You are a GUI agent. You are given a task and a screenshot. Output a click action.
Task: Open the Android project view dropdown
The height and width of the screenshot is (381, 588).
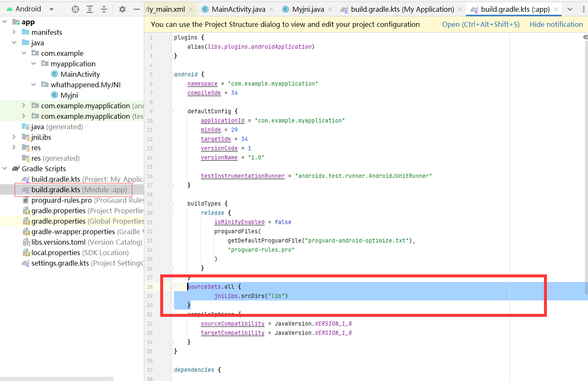[52, 9]
